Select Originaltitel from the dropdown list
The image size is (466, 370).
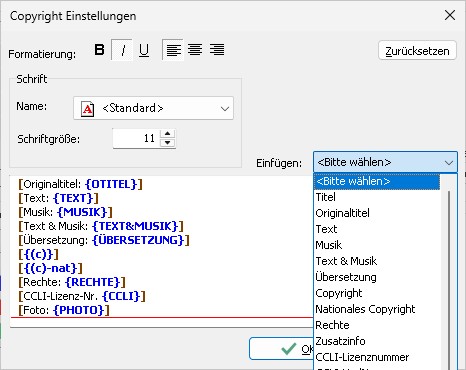point(377,213)
